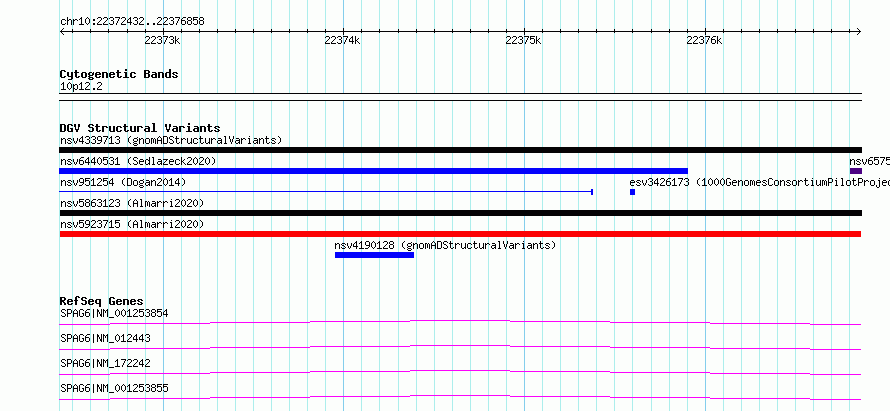Image resolution: width=890 pixels, height=411 pixels.
Task: Select the Cytogenetic Bands track title
Action: point(119,74)
